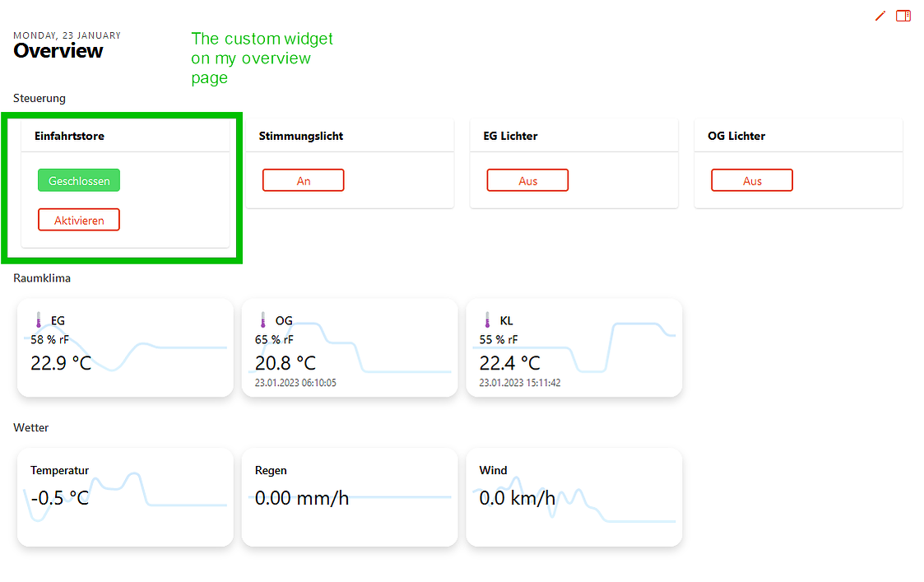Viewport: 924px width, 582px height.
Task: Click the KL 22.4 °C value
Action: tap(510, 363)
